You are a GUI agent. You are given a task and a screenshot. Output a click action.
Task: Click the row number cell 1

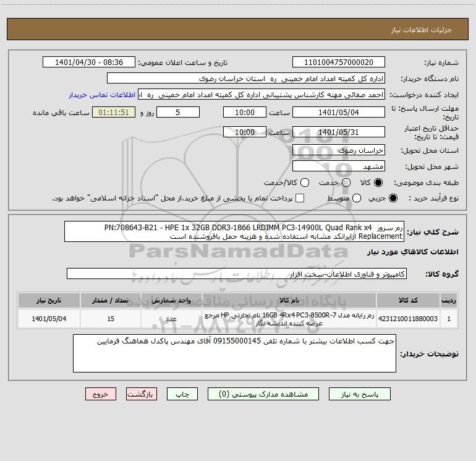pos(449,319)
